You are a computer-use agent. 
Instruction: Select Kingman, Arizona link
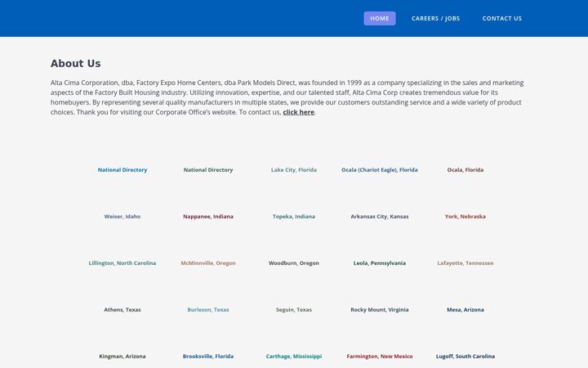[x=122, y=356]
